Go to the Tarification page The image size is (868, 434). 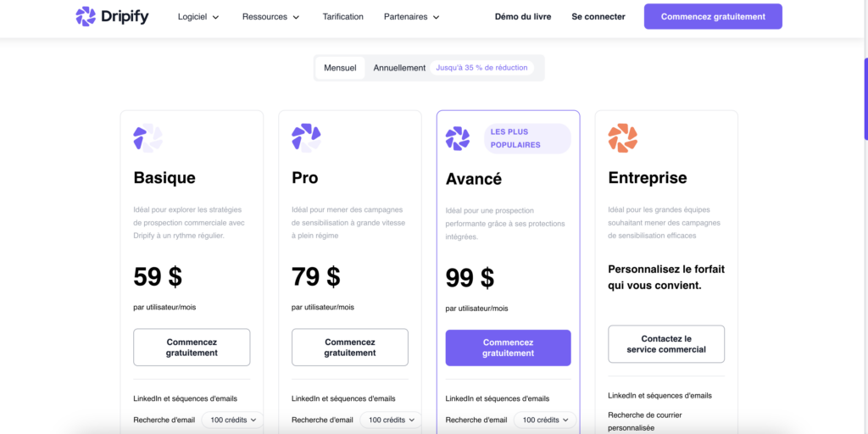pyautogui.click(x=342, y=17)
